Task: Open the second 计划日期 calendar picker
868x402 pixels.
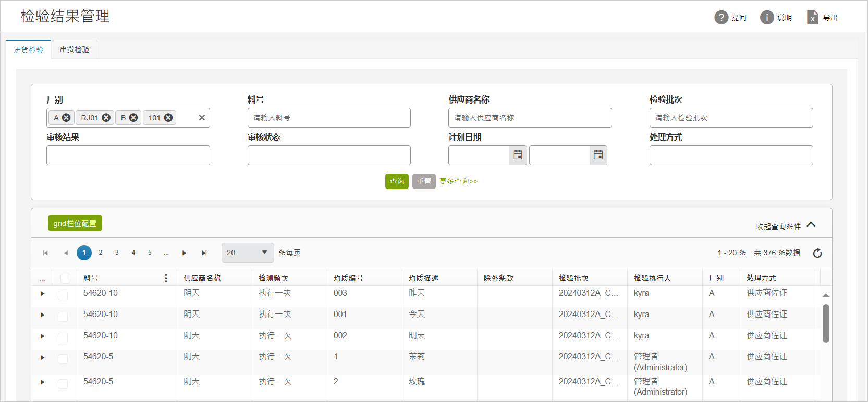Action: pos(598,155)
